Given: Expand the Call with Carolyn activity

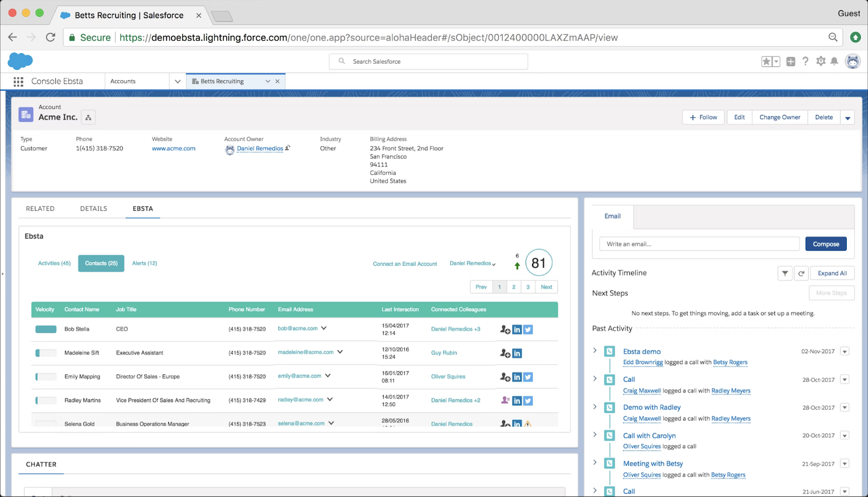Looking at the screenshot, I should [x=595, y=435].
